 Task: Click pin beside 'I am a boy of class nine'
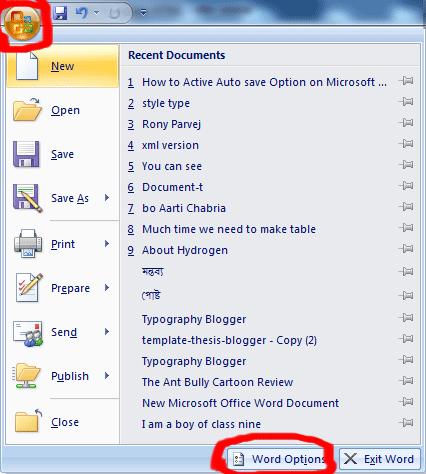[x=406, y=423]
